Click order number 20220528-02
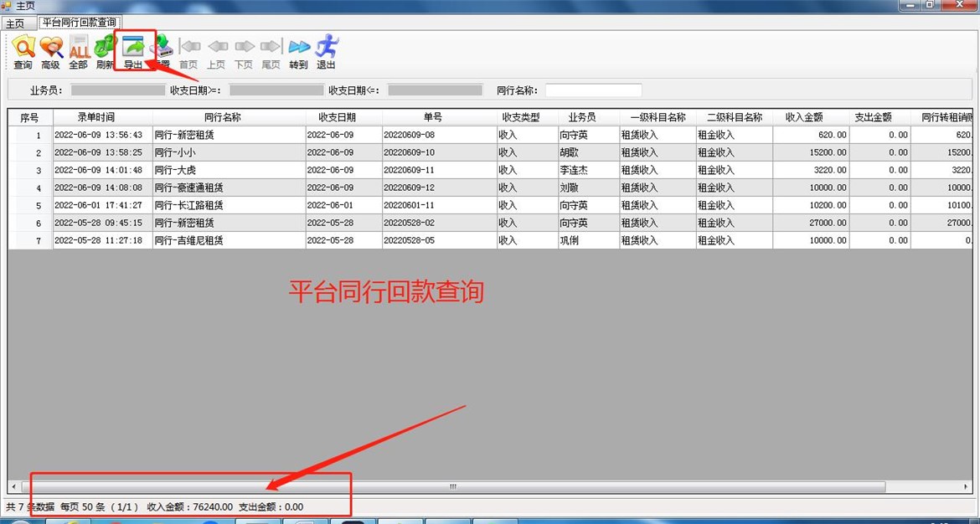The height and width of the screenshot is (524, 980). 440,223
